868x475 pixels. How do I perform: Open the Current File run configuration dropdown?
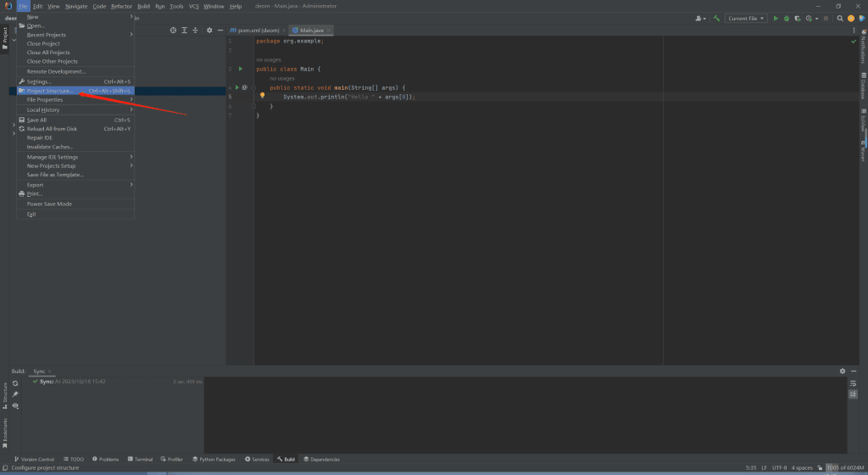point(746,18)
